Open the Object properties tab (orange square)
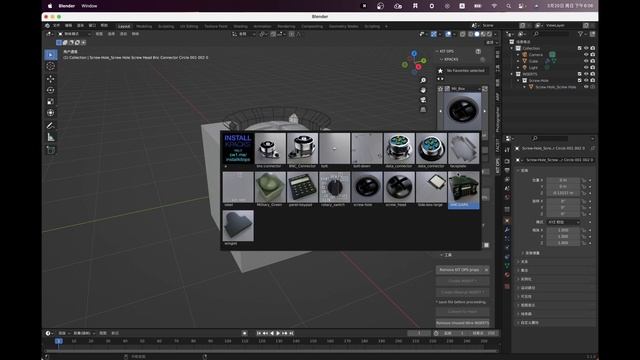The image size is (640, 360). coord(507,220)
